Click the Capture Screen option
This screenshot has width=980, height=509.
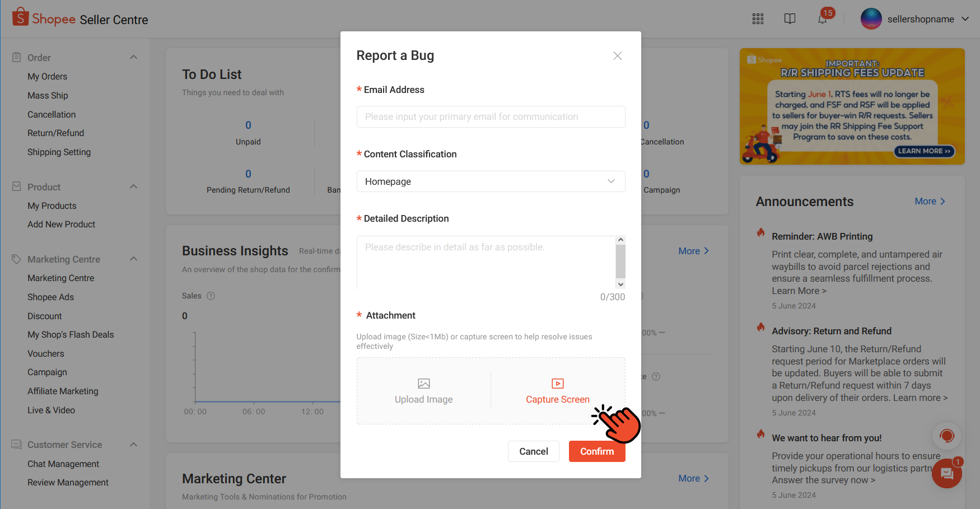tap(558, 391)
